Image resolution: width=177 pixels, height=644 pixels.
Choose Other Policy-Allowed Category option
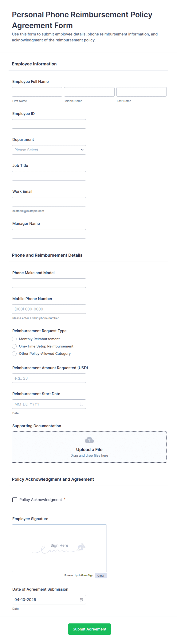point(14,354)
